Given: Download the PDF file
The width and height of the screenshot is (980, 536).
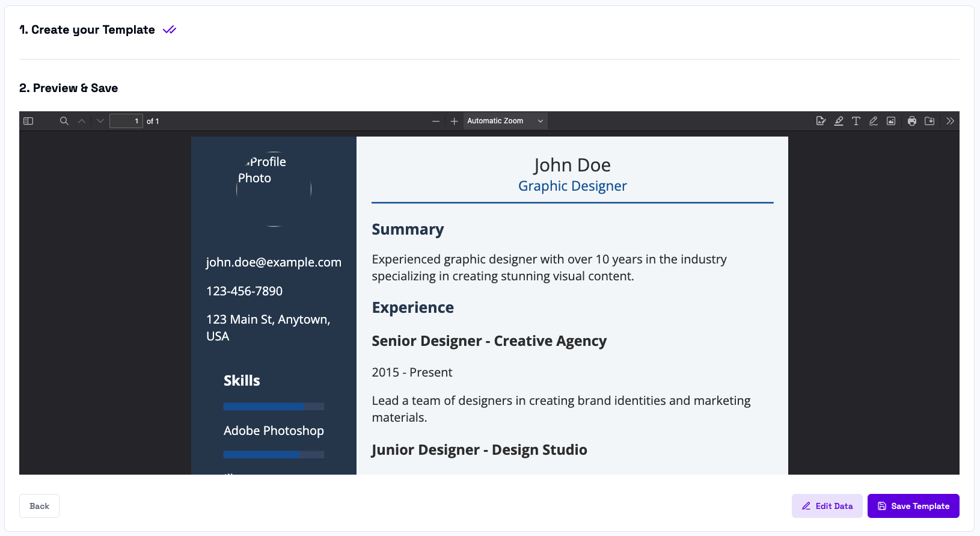Looking at the screenshot, I should point(929,121).
